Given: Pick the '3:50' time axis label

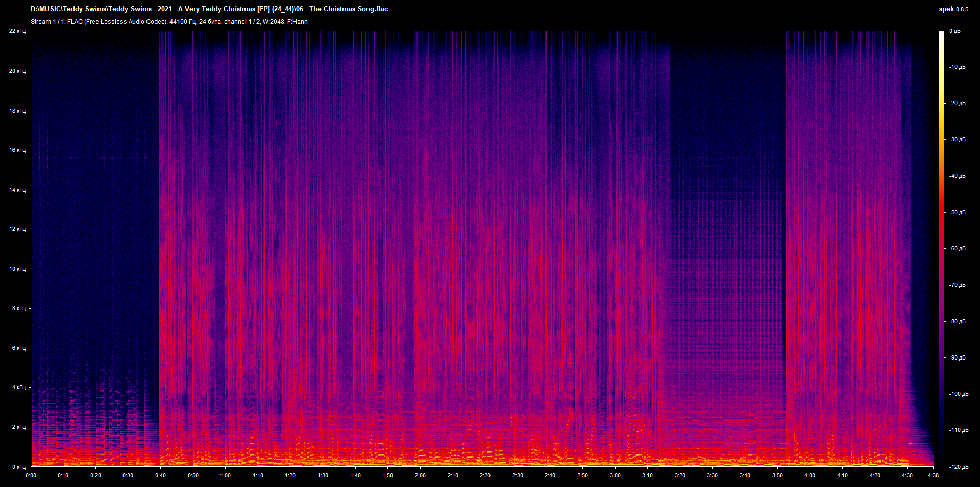Looking at the screenshot, I should pyautogui.click(x=778, y=475).
